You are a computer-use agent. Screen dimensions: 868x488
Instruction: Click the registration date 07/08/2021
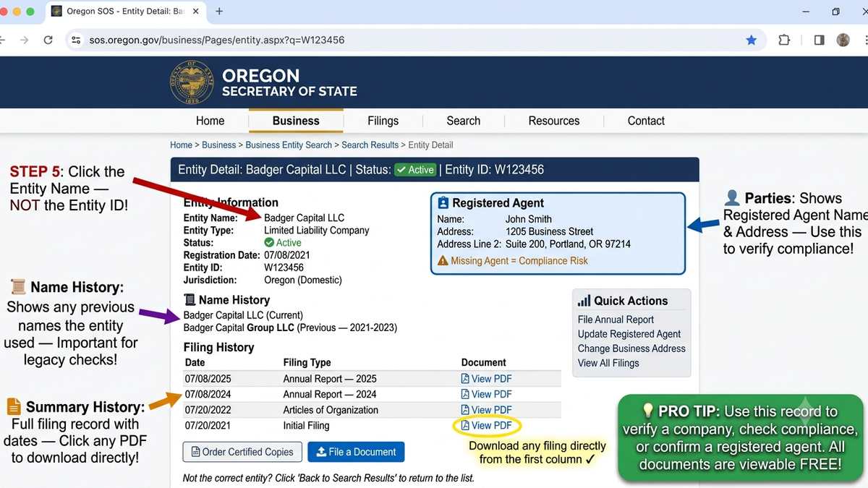pos(288,255)
